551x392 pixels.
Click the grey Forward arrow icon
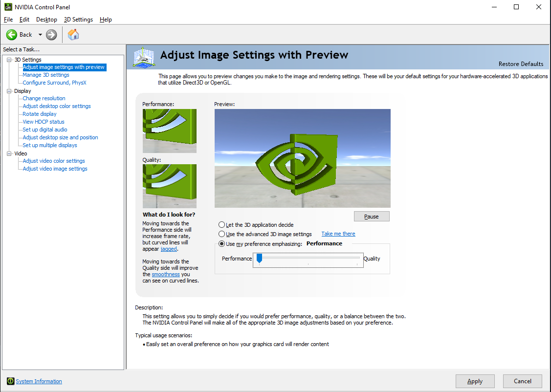tap(51, 35)
